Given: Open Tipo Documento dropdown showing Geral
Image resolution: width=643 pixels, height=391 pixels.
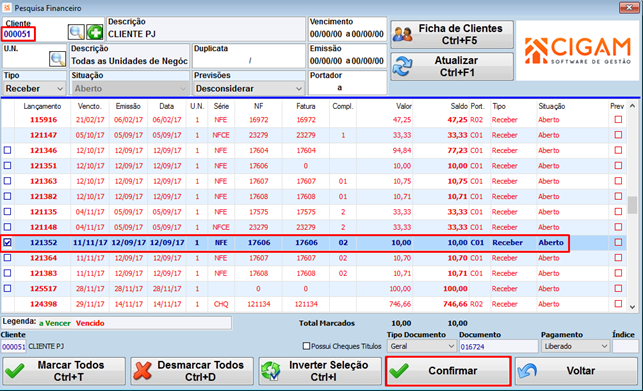Looking at the screenshot, I should coord(422,346).
